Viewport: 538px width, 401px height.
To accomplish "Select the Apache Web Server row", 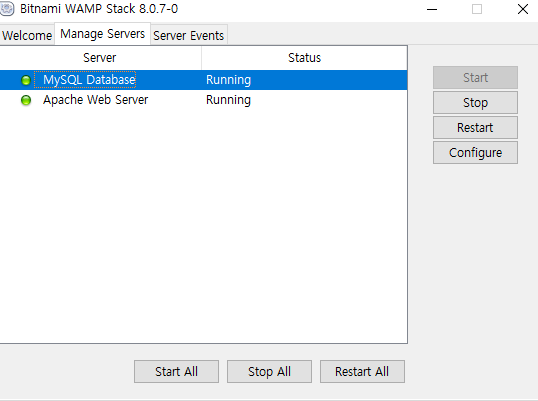I will tap(204, 100).
